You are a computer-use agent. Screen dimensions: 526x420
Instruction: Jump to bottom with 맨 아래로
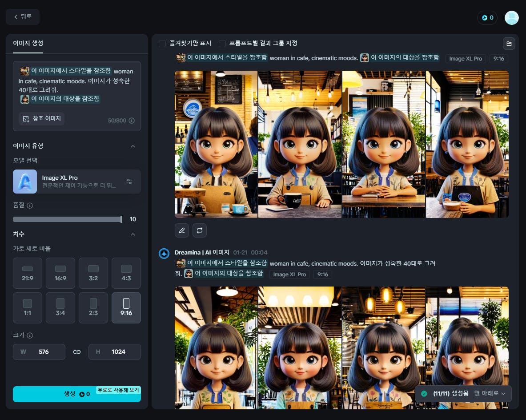click(x=490, y=393)
